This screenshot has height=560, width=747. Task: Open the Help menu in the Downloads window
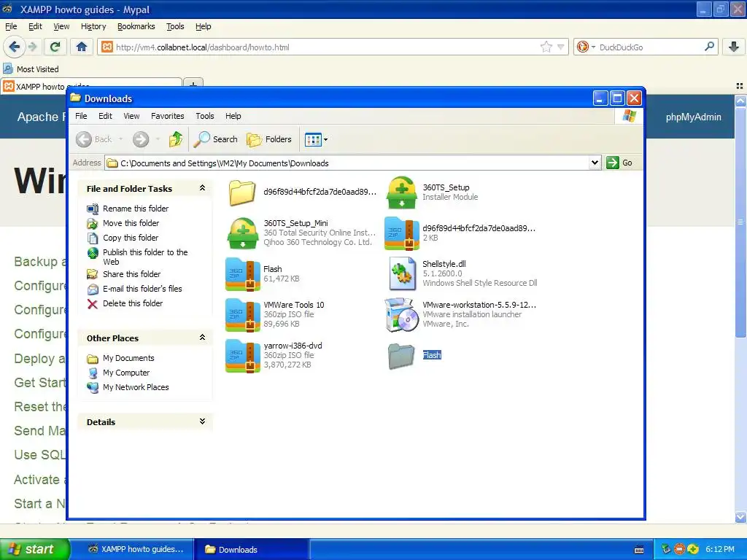pos(233,116)
